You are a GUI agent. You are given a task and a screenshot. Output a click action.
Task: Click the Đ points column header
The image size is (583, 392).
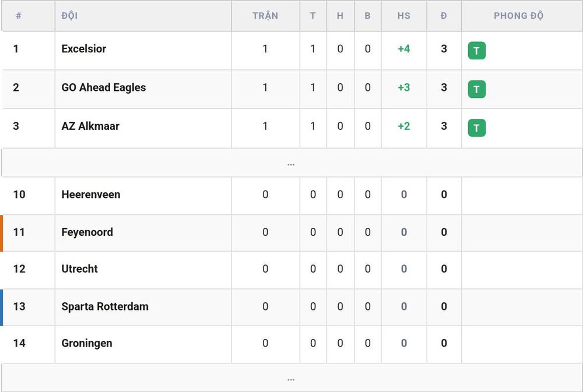(x=444, y=16)
